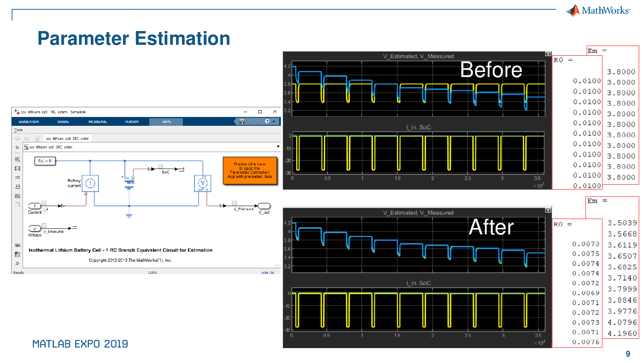Click the Simulink app icon in title bar
Viewport: 644px width, 363px height.
pos(17,112)
